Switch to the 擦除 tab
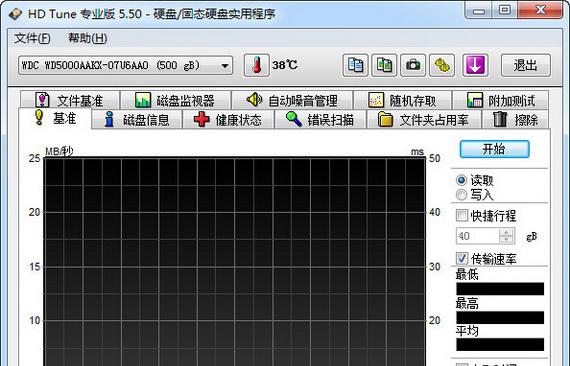The height and width of the screenshot is (366, 570). [x=515, y=120]
